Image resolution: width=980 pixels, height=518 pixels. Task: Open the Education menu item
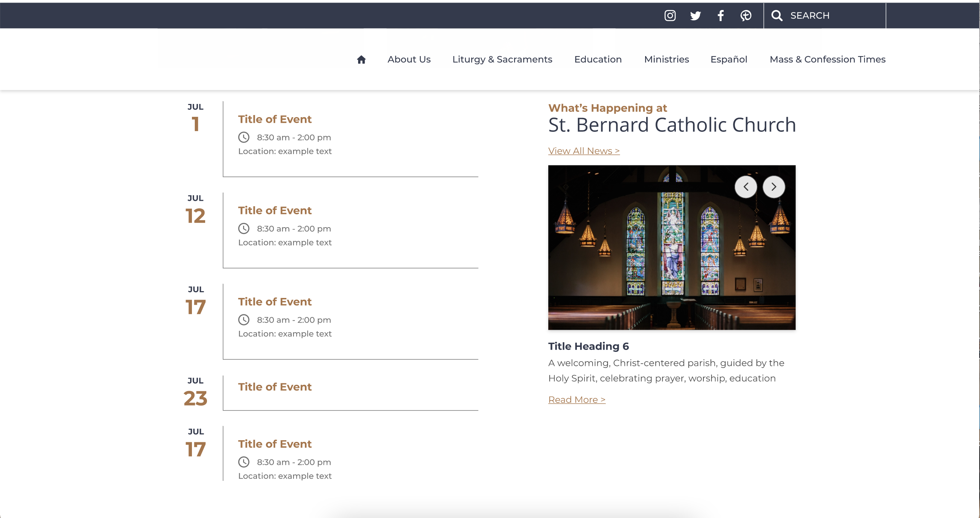point(598,59)
